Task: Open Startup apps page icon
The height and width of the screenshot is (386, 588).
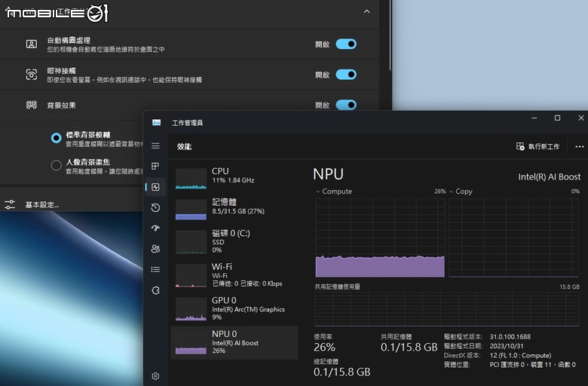Action: pos(155,228)
